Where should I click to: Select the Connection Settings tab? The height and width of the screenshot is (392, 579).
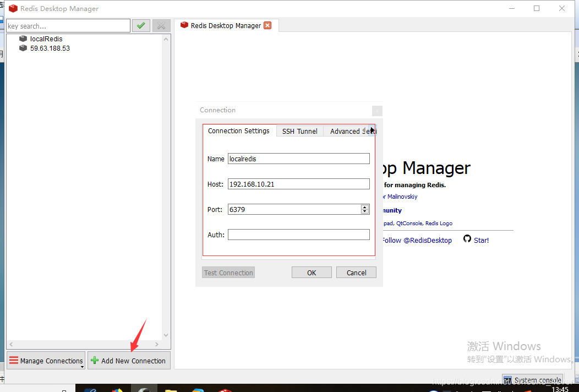pyautogui.click(x=239, y=131)
